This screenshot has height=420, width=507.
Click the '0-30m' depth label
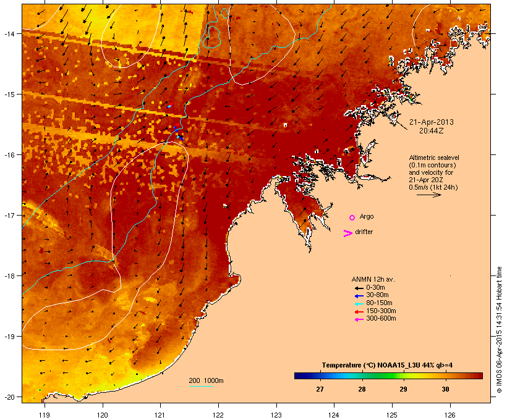[375, 288]
